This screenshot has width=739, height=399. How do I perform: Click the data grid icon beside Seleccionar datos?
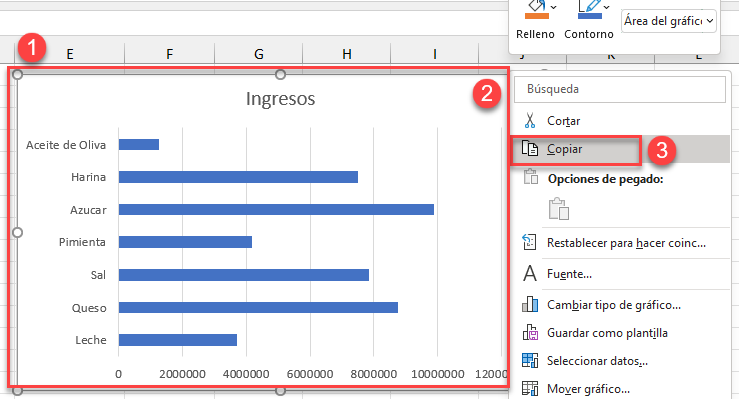530,360
